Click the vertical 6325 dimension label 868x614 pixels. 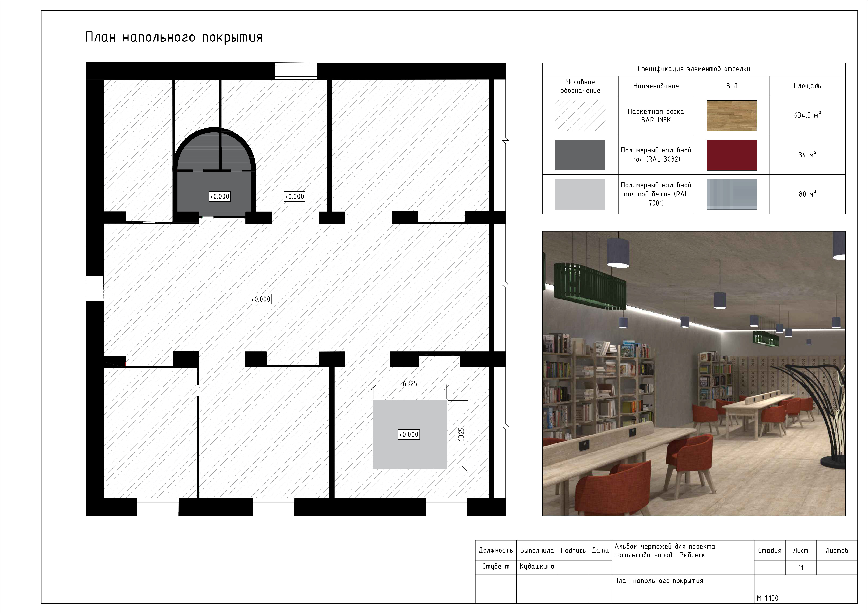461,435
